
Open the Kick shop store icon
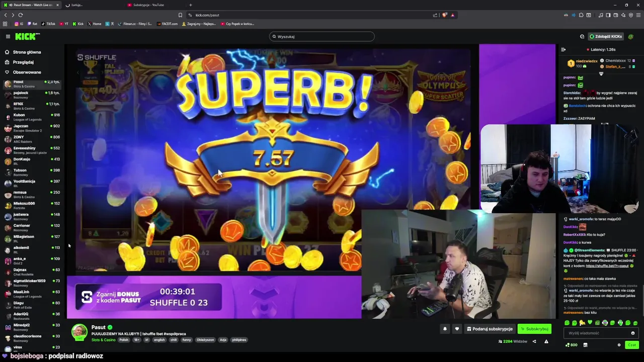(585, 345)
